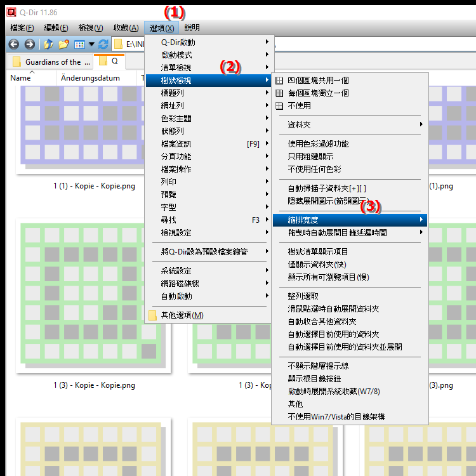The height and width of the screenshot is (476, 476).
Task: Select 顯示所有可瀏覽項目(慢) option
Action: tap(350, 277)
